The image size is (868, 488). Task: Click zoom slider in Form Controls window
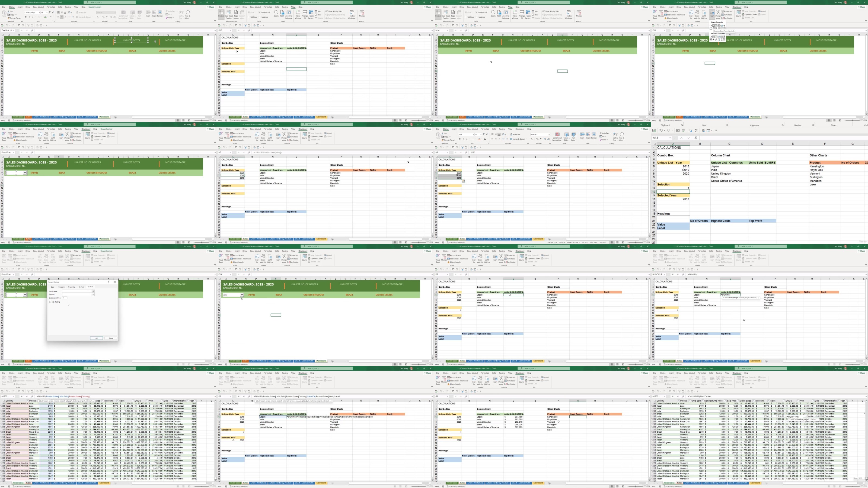(x=853, y=121)
